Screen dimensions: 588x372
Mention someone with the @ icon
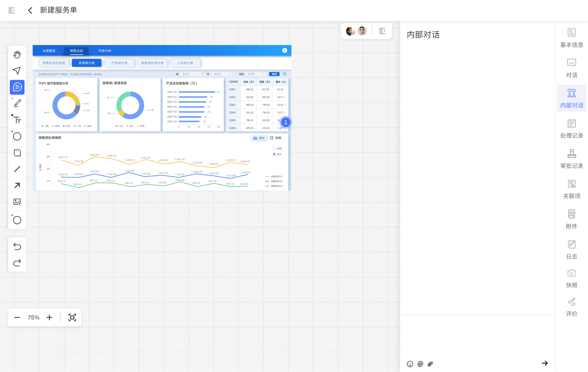[x=420, y=364]
